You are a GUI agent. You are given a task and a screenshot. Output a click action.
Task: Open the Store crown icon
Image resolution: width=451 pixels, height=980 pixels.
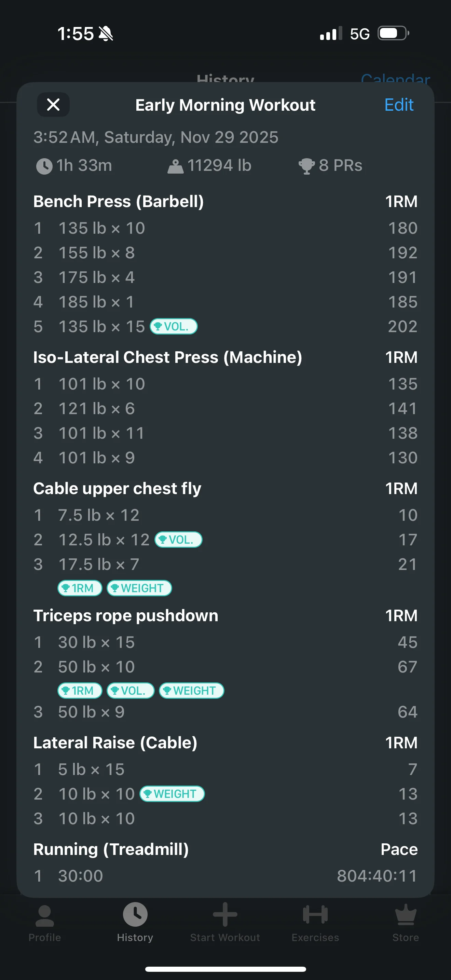point(405,915)
